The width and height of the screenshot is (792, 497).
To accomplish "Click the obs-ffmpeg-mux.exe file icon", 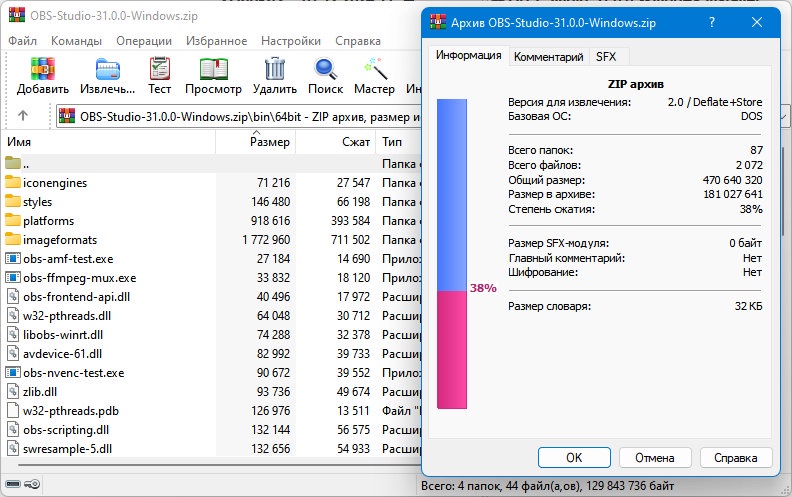I will point(13,277).
